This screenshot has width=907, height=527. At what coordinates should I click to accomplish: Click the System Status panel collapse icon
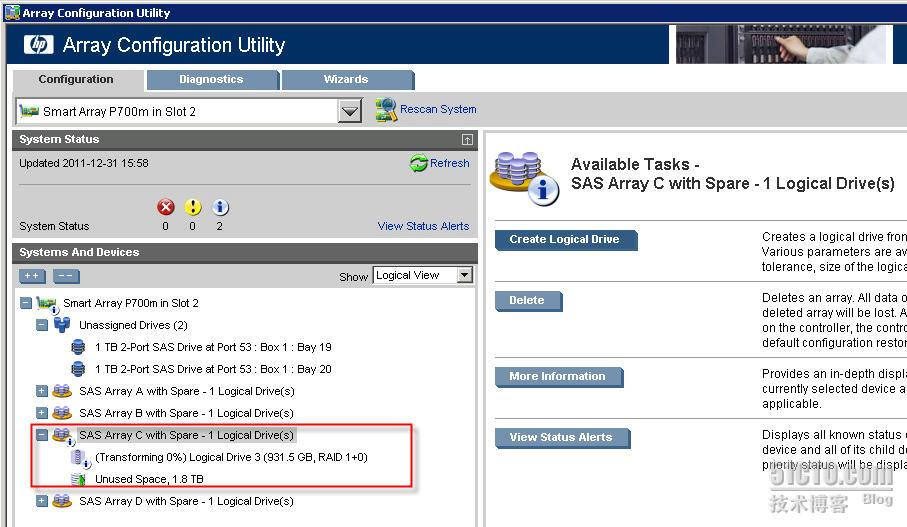click(467, 139)
